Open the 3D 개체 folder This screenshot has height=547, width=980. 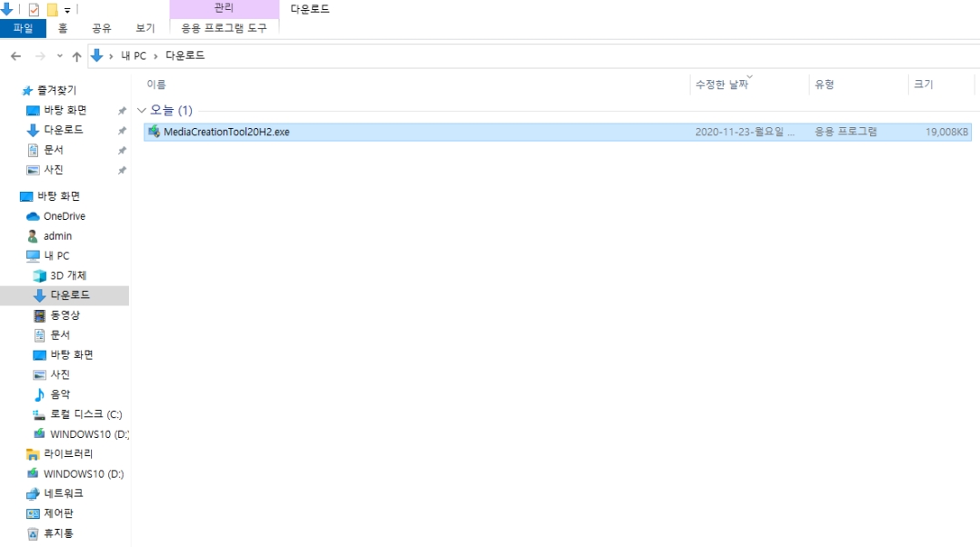[x=68, y=275]
